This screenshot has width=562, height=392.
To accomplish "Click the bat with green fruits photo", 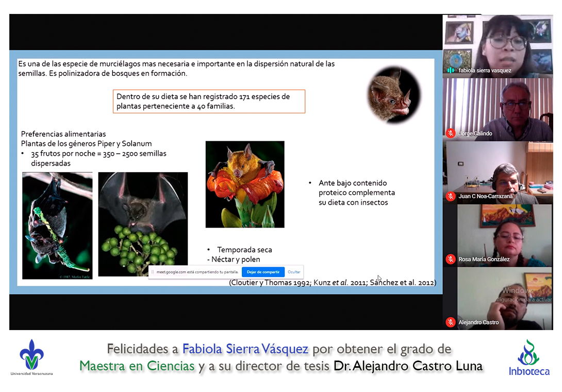I will (x=143, y=224).
